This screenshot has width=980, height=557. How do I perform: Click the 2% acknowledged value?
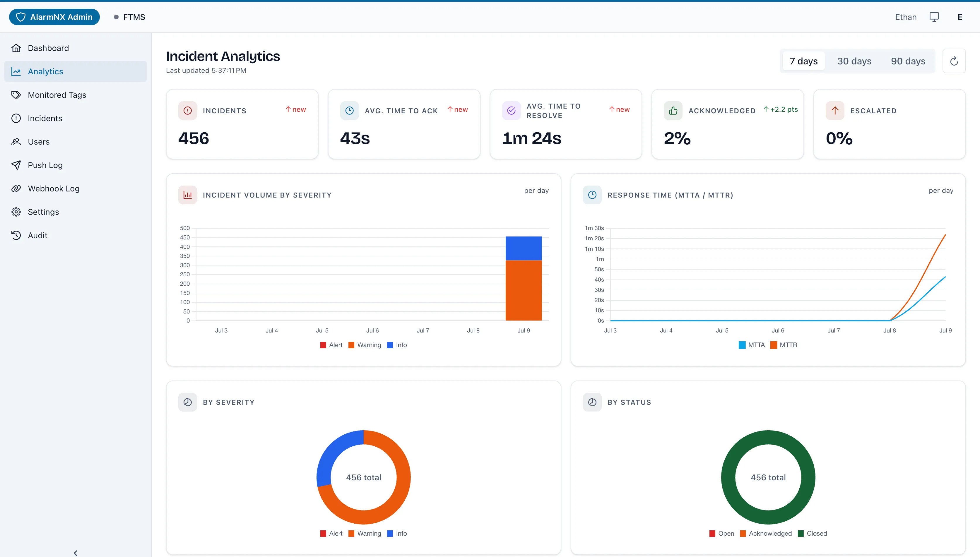click(x=677, y=138)
